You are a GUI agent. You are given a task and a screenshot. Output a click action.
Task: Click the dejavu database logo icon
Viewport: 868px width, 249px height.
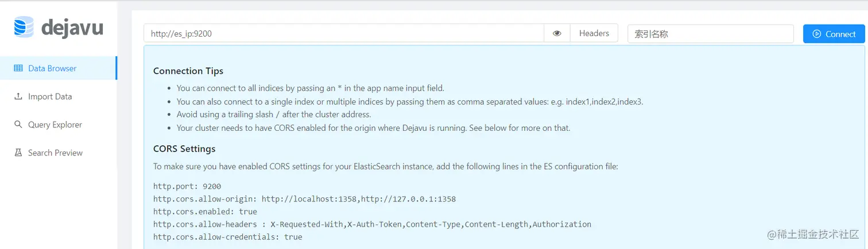click(x=24, y=28)
